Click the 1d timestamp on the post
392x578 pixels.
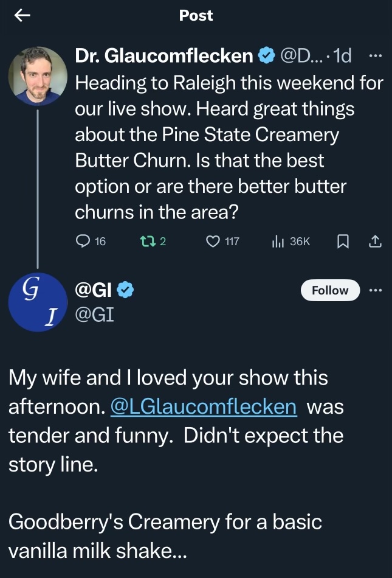point(343,57)
